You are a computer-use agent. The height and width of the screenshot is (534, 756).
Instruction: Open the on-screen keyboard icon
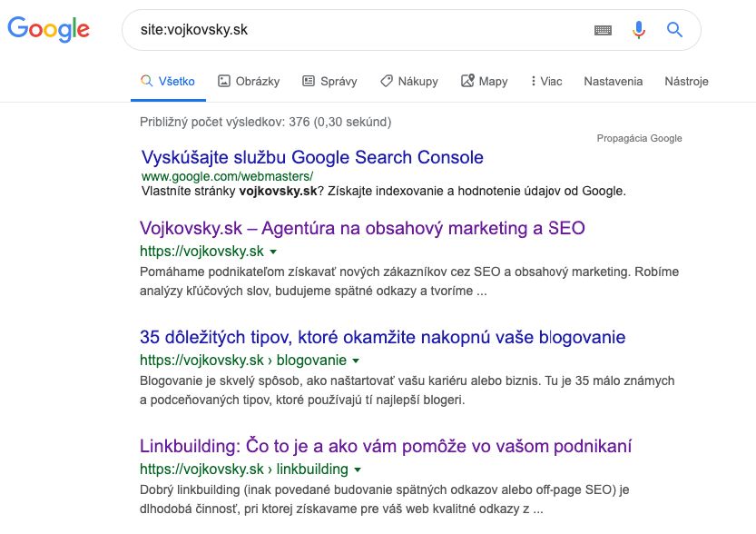(603, 30)
